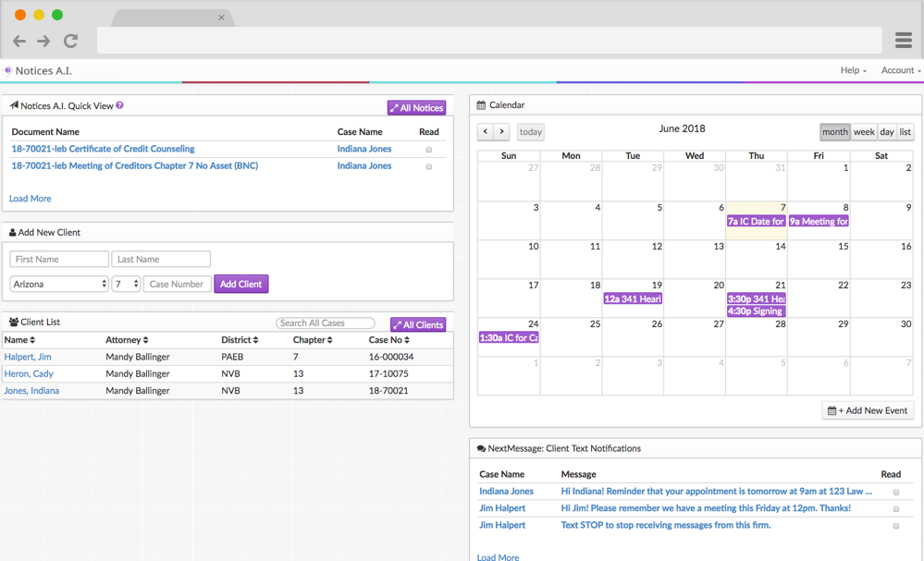
Task: Open the 4:30p Signing event
Action: [756, 311]
